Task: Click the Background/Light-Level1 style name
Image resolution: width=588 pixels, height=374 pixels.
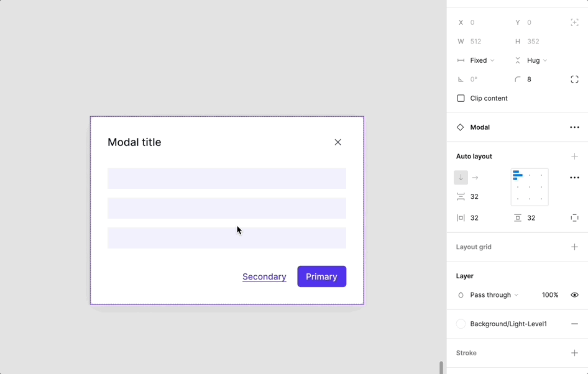Action: 508,324
